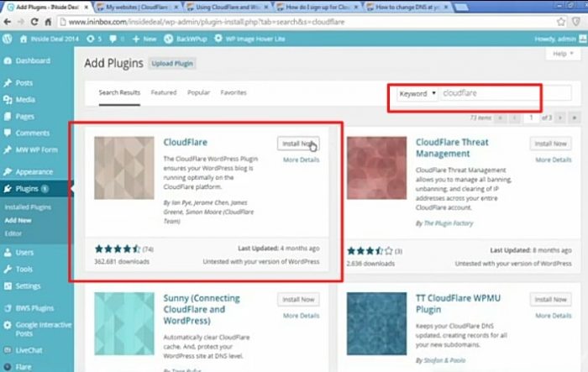Open the updates counter showing 5
The image size is (588, 372).
pyautogui.click(x=94, y=39)
